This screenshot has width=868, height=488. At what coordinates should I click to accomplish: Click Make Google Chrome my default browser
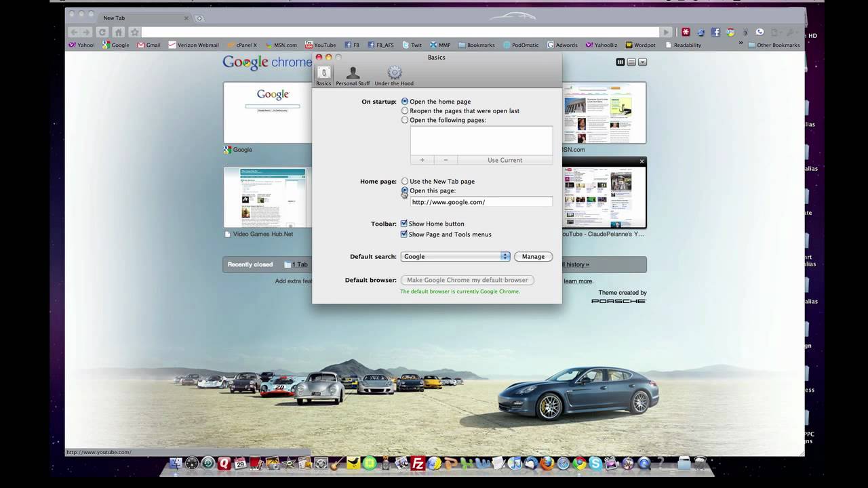point(467,279)
